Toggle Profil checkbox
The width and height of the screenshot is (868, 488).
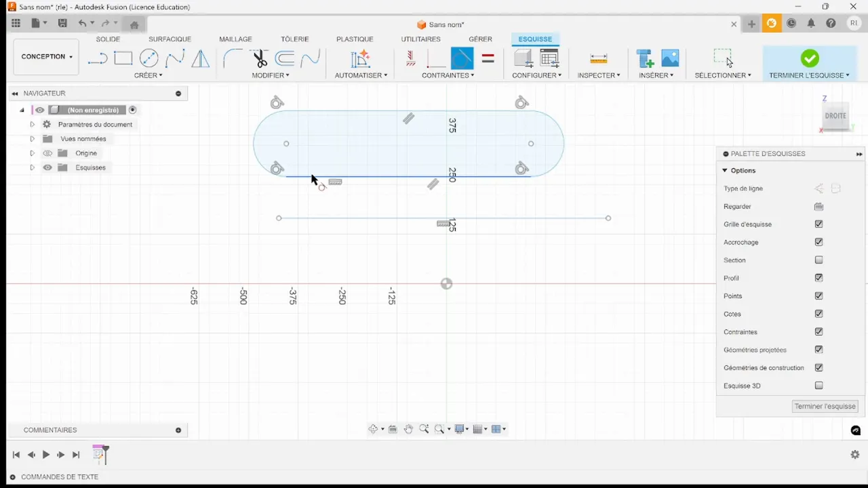[818, 278]
